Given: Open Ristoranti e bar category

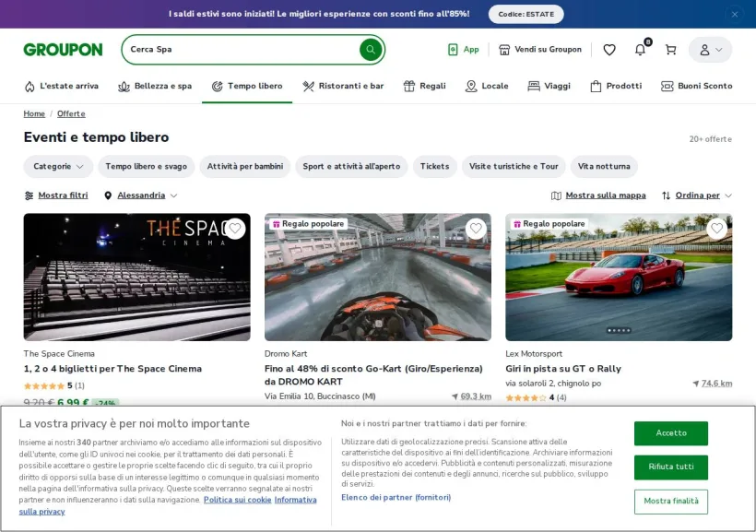Looking at the screenshot, I should pyautogui.click(x=343, y=86).
